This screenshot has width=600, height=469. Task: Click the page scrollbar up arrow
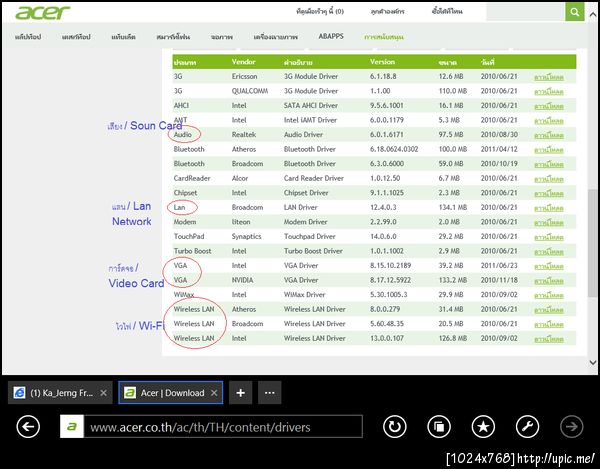pyautogui.click(x=592, y=15)
